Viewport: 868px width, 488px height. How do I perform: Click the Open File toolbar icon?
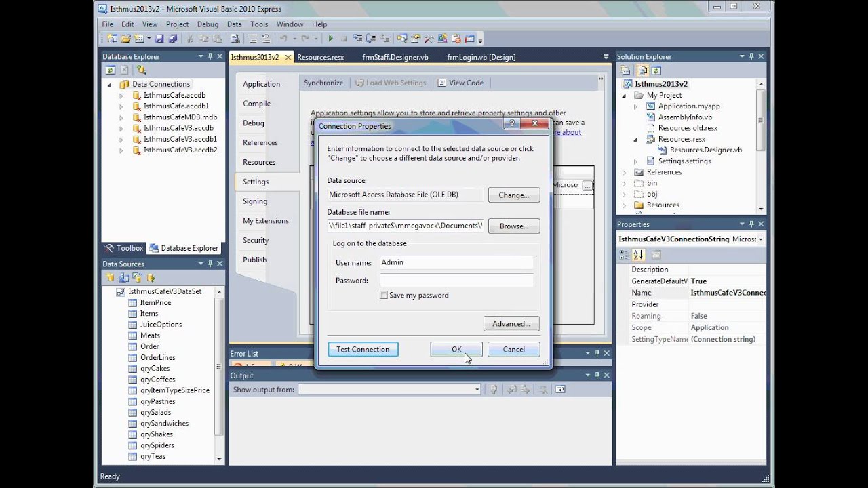coord(125,39)
